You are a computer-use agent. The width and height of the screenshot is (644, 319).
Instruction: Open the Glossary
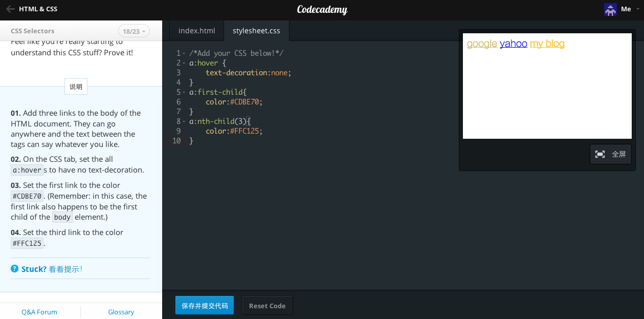click(x=121, y=311)
